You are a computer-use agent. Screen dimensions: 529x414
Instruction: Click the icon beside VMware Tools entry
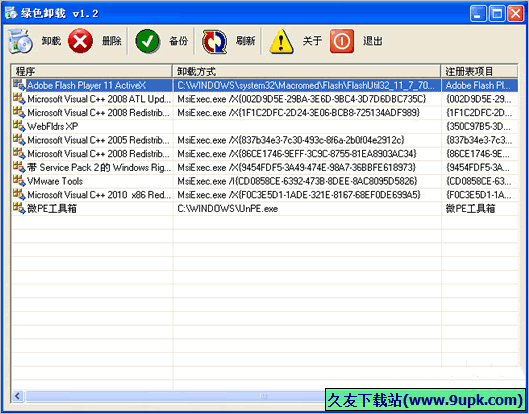pos(19,181)
